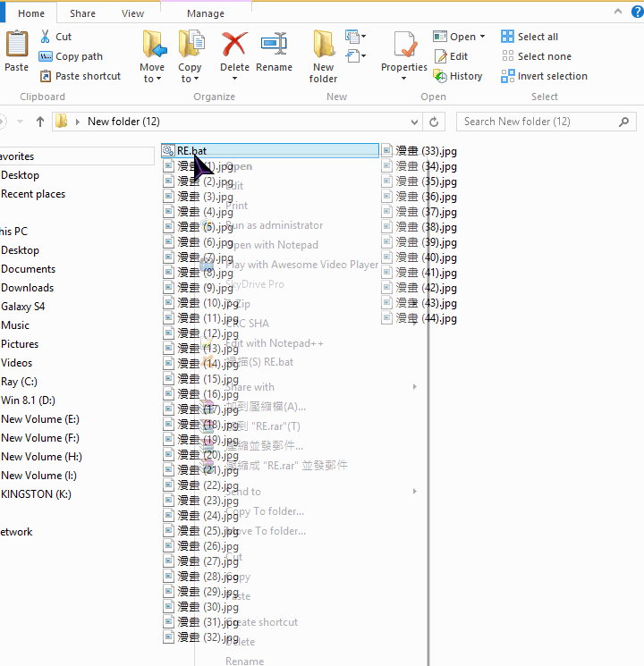Open the recent locations dropdown arrow

click(x=20, y=122)
